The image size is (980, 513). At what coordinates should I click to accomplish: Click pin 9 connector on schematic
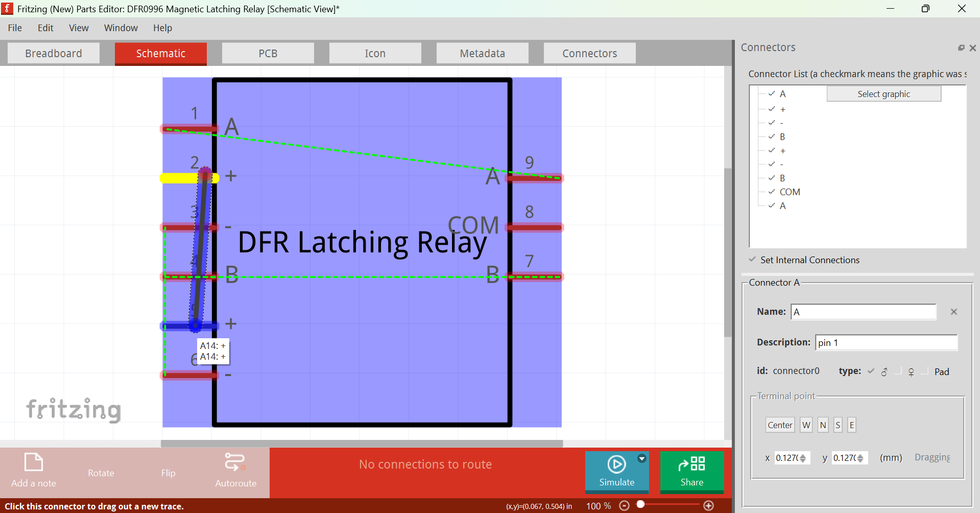click(534, 178)
